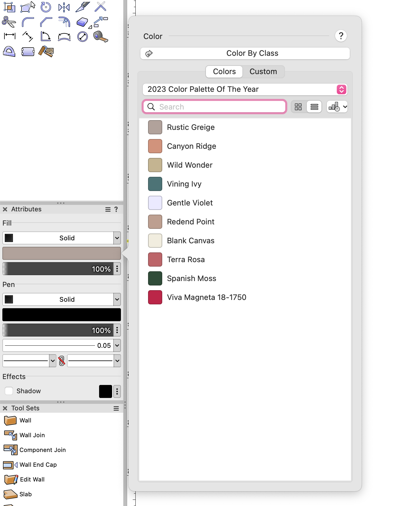420x506 pixels.
Task: Select the Rotate tool
Action: click(x=46, y=7)
